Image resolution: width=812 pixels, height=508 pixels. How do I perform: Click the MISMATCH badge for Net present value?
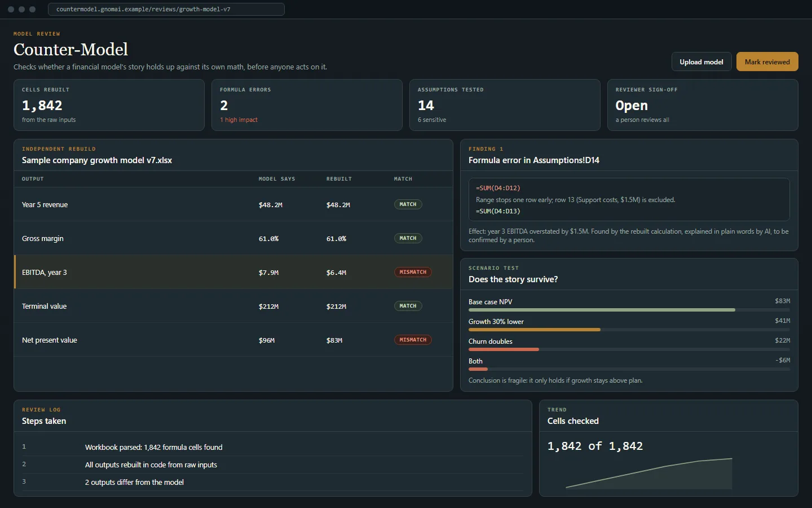[413, 340]
